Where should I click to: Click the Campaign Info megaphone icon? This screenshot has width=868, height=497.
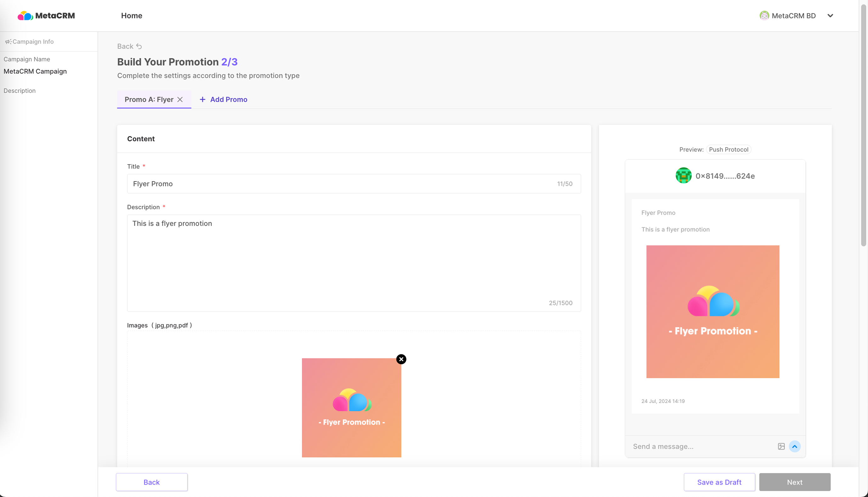(x=8, y=42)
